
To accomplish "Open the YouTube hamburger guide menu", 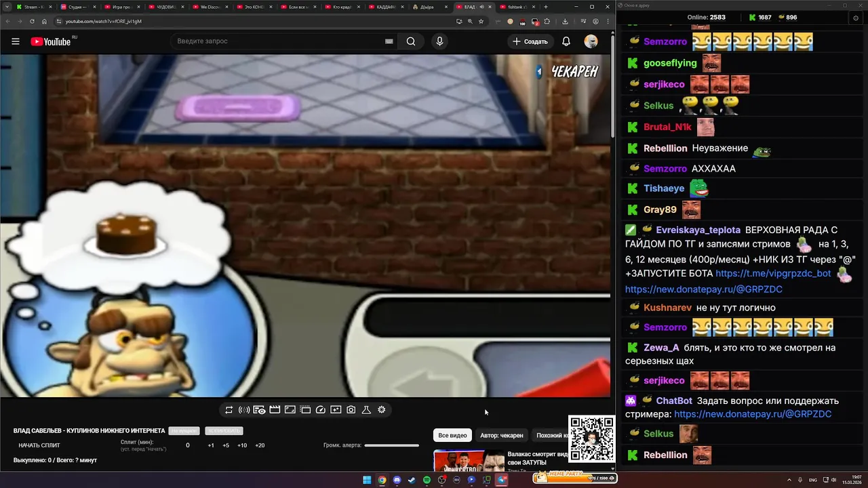I will point(15,41).
